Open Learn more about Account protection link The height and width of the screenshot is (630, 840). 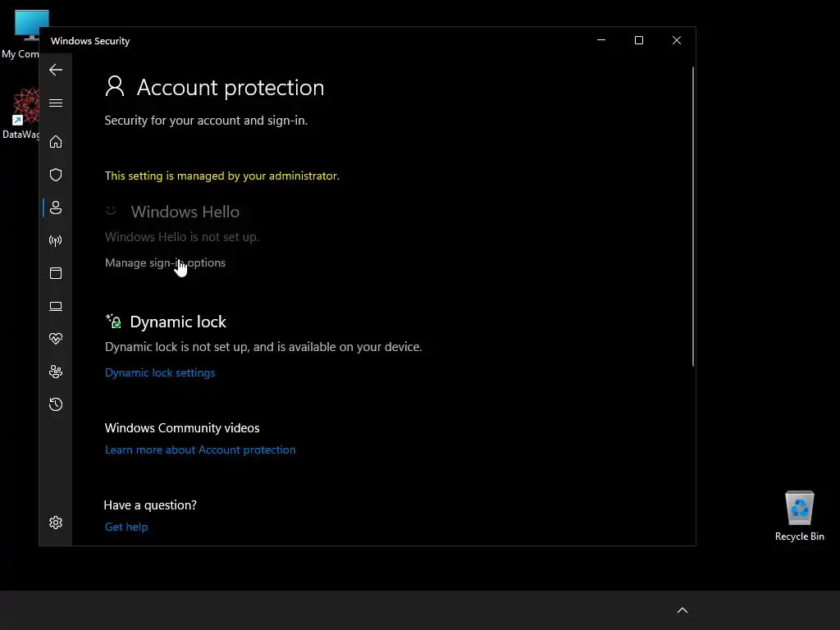tap(200, 450)
